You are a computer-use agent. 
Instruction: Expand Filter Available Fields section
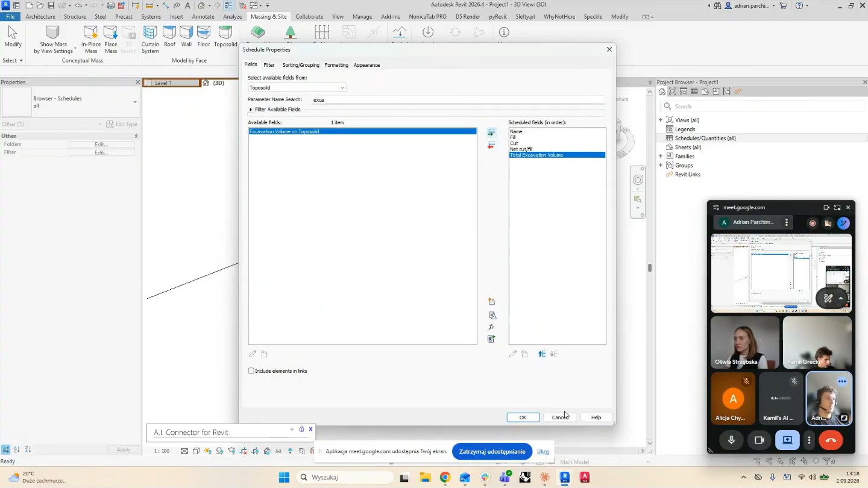pyautogui.click(x=251, y=110)
